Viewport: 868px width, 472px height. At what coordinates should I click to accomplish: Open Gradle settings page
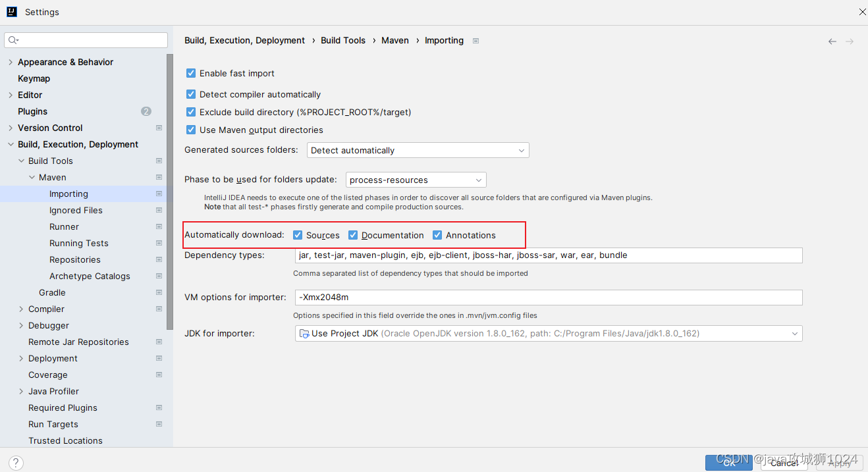[52, 292]
